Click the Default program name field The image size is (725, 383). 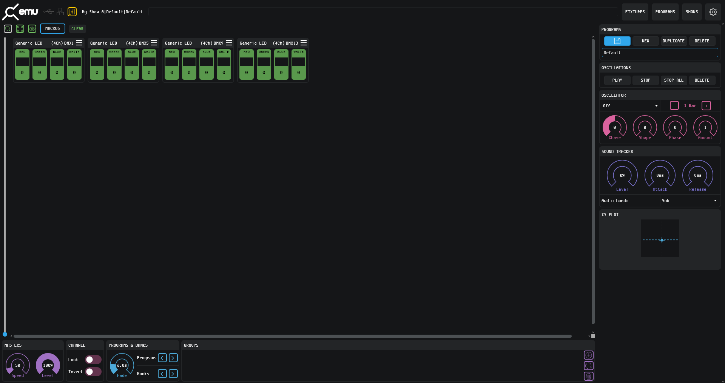tap(660, 53)
